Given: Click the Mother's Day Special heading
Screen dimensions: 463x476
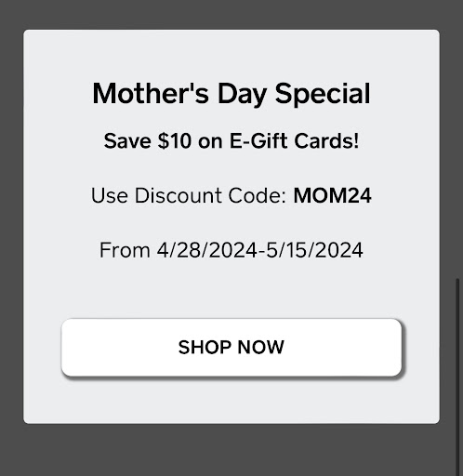Looking at the screenshot, I should [x=231, y=94].
